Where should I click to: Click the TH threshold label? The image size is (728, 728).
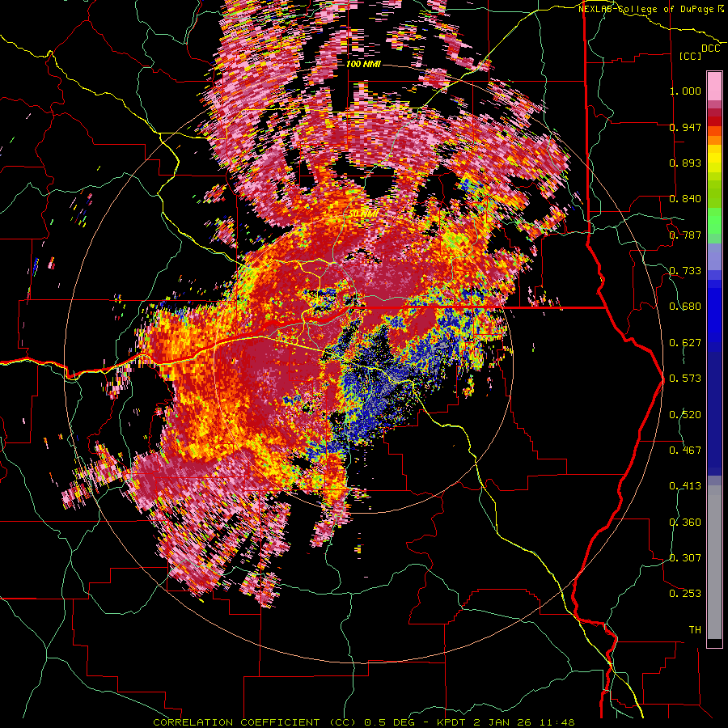click(x=695, y=629)
